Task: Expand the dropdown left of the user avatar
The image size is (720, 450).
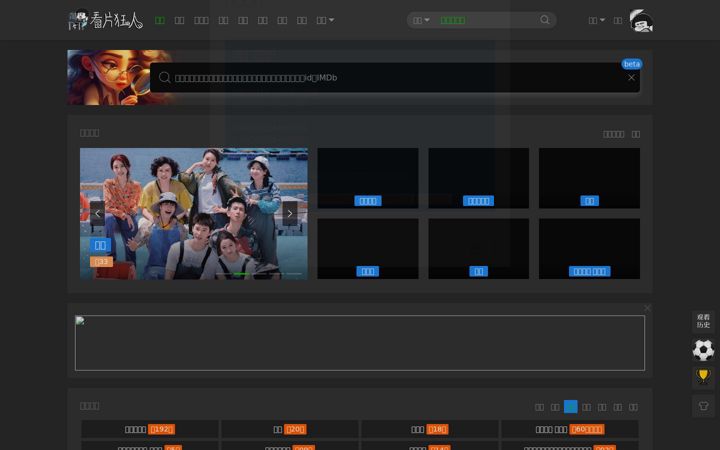Action: coord(596,20)
